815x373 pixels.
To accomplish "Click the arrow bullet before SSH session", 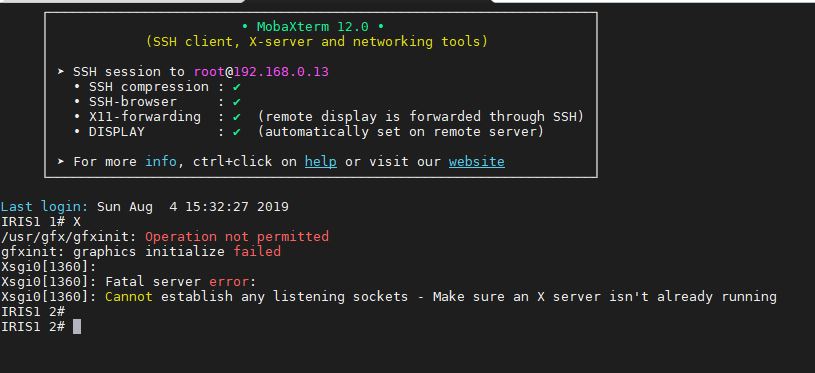I will [61, 72].
